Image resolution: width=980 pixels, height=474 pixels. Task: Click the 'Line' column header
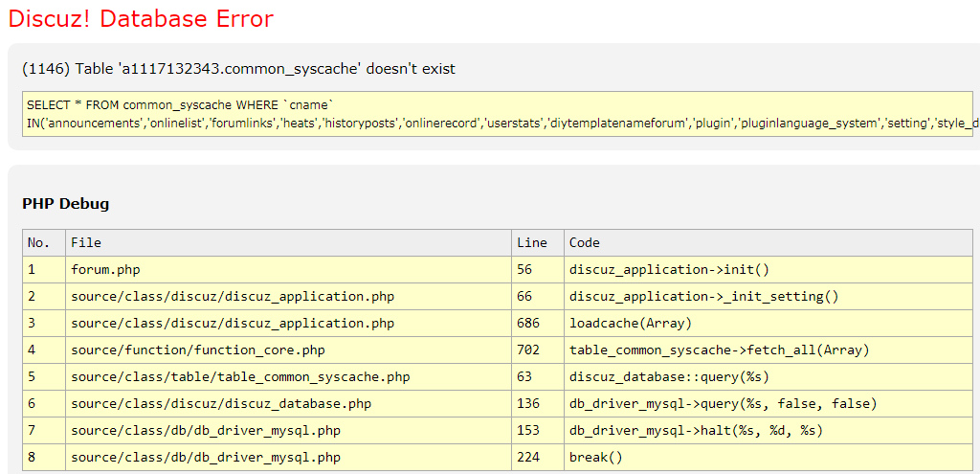point(538,242)
